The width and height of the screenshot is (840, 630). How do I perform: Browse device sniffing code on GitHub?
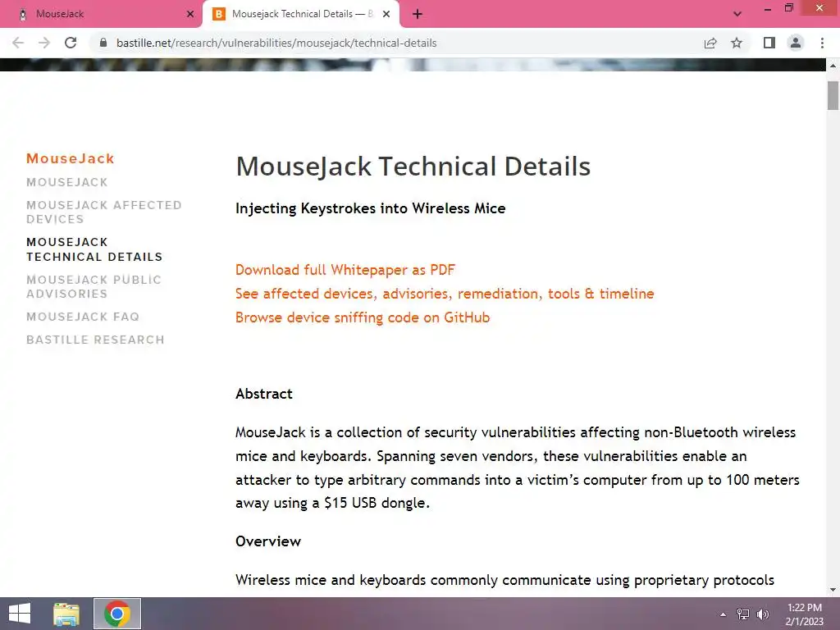point(363,317)
